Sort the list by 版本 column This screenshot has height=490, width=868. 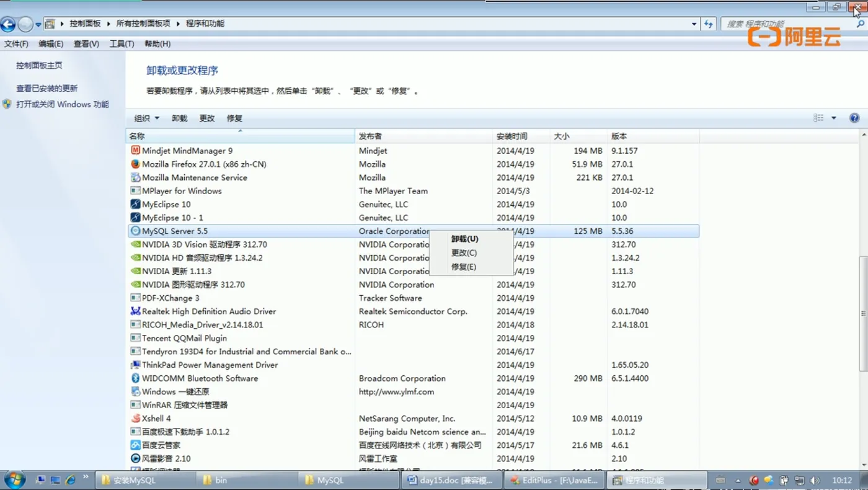coord(653,136)
